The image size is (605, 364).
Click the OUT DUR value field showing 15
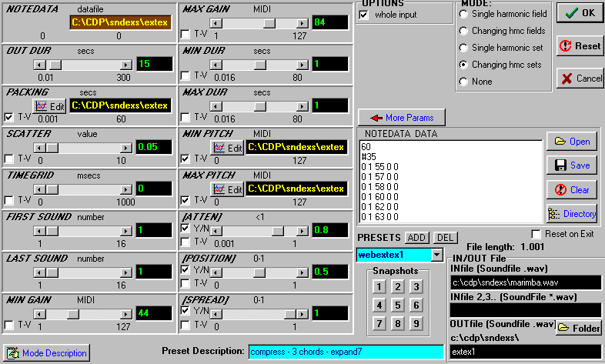tap(155, 64)
